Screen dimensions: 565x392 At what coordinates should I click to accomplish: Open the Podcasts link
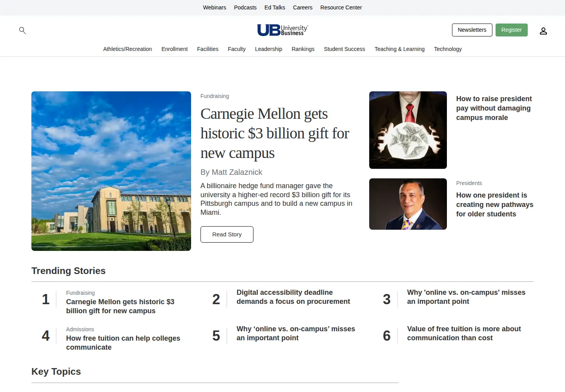point(245,7)
